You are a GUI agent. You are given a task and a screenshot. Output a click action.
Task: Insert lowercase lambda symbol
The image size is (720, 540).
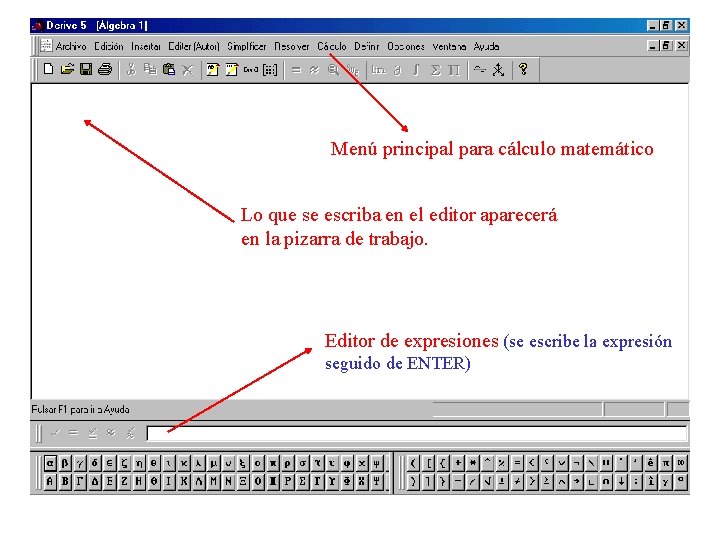pyautogui.click(x=199, y=463)
